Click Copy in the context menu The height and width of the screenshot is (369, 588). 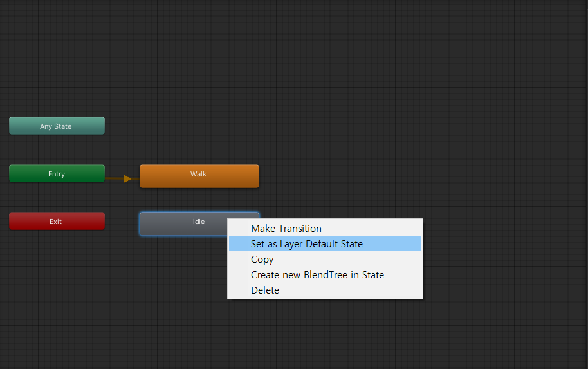[x=325, y=259]
